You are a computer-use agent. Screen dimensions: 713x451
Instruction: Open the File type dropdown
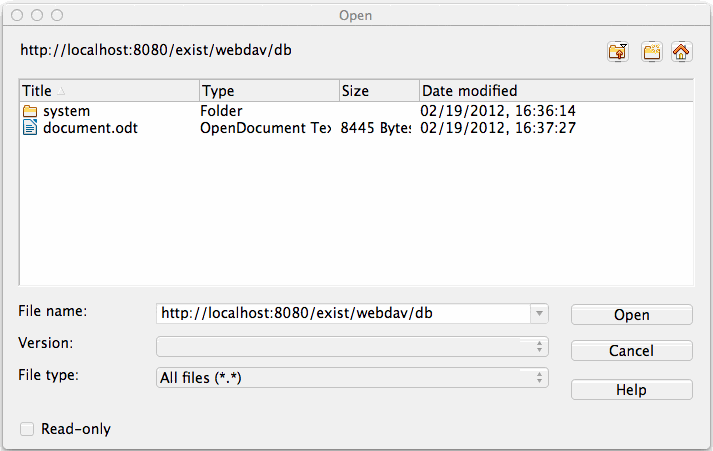coord(540,378)
